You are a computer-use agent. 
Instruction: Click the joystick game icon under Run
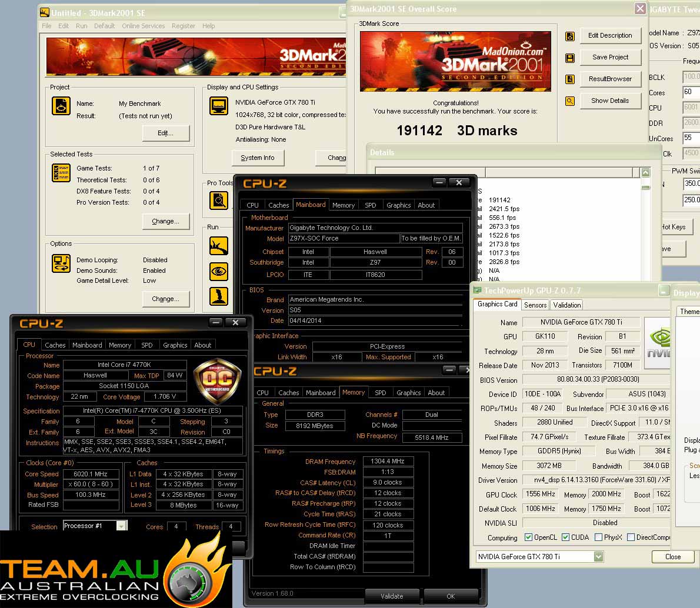(x=219, y=296)
